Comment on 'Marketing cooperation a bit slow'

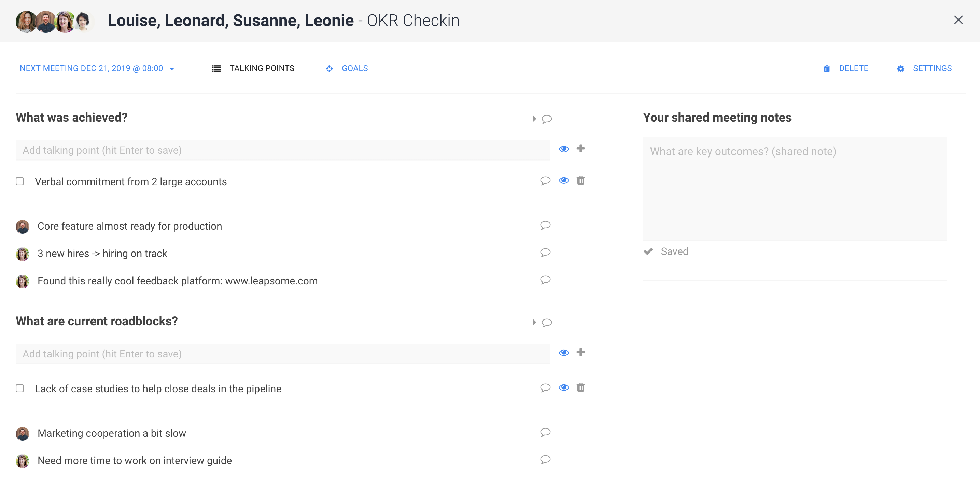point(545,432)
